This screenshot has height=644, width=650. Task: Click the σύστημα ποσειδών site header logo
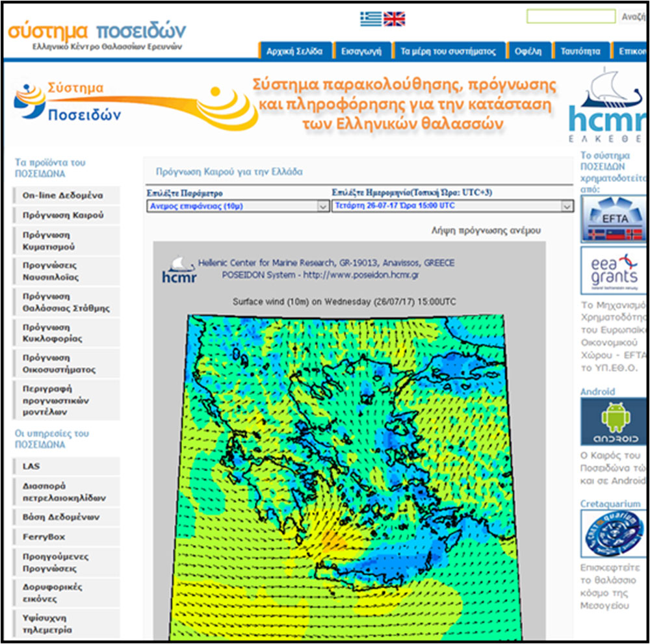[x=97, y=36]
